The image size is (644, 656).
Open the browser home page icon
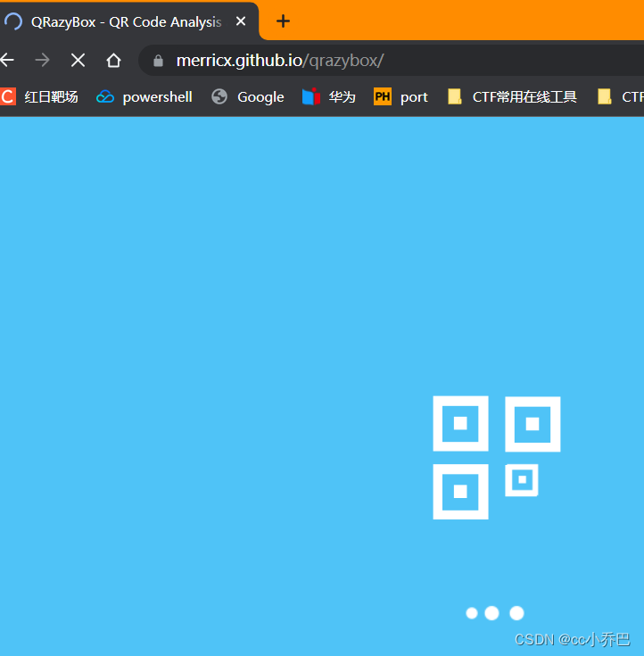click(113, 61)
